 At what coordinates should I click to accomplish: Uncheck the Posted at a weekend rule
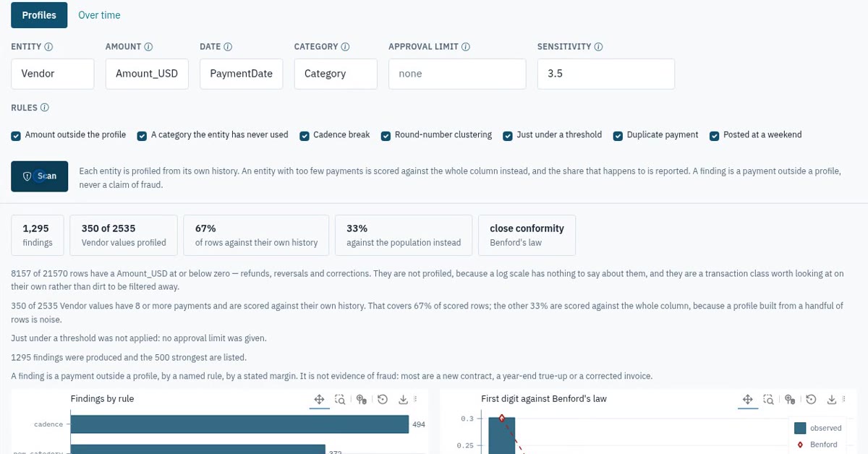715,135
